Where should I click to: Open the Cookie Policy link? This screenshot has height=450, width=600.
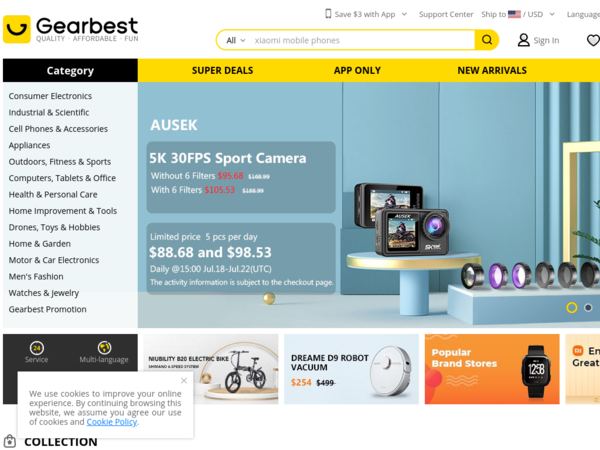[112, 422]
